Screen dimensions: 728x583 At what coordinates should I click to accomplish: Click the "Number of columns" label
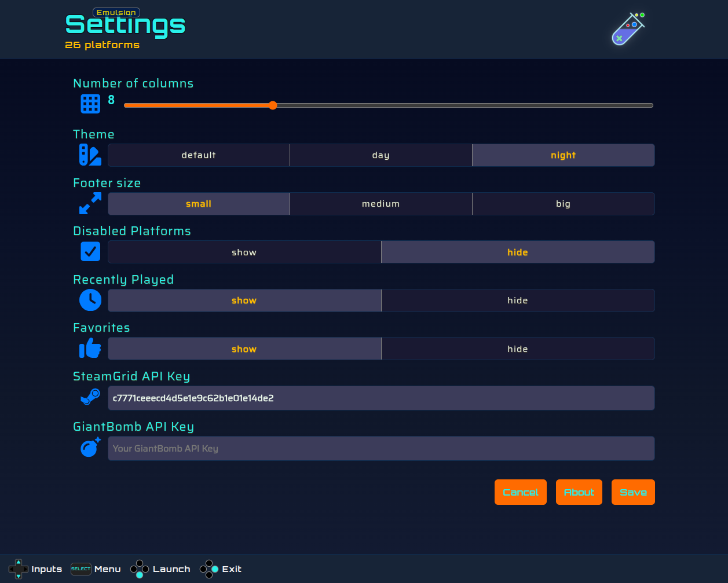pos(133,83)
